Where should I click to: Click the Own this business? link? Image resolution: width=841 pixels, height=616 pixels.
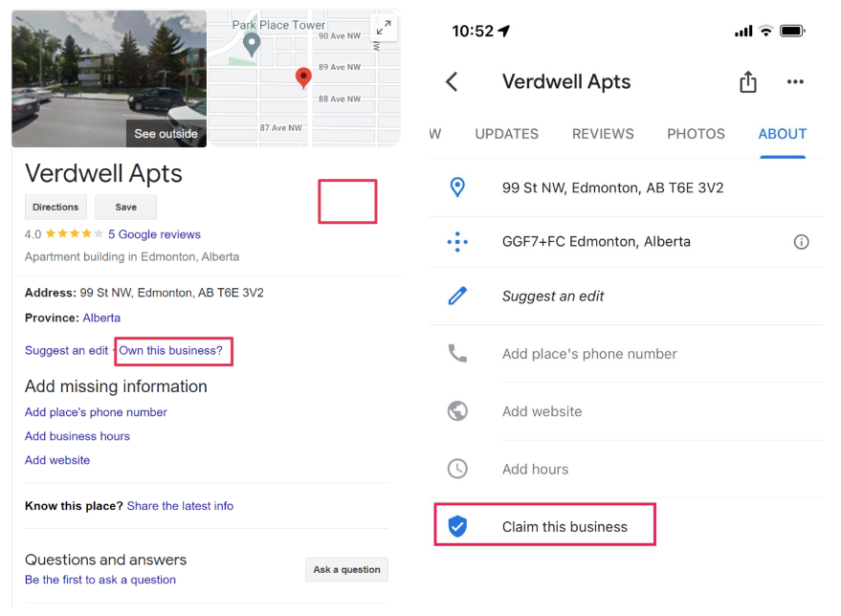(x=170, y=351)
